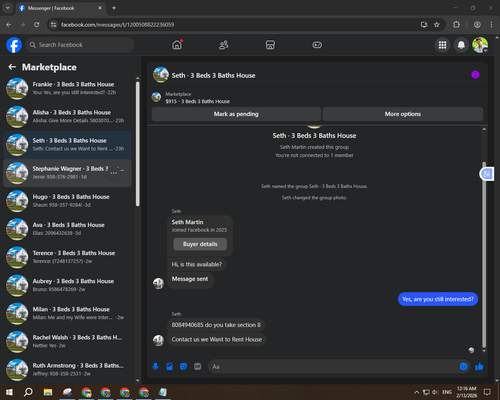Viewport: 500px width, 400px height.
Task: Click the address bar URL
Action: tap(117, 25)
